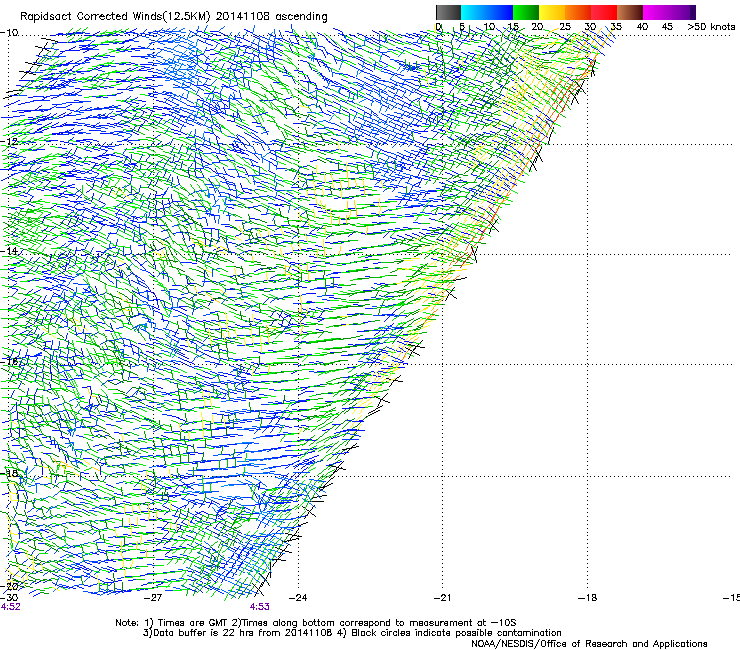Click the '>50 knots' legend label
Screen dimensions: 740x650
click(x=711, y=27)
